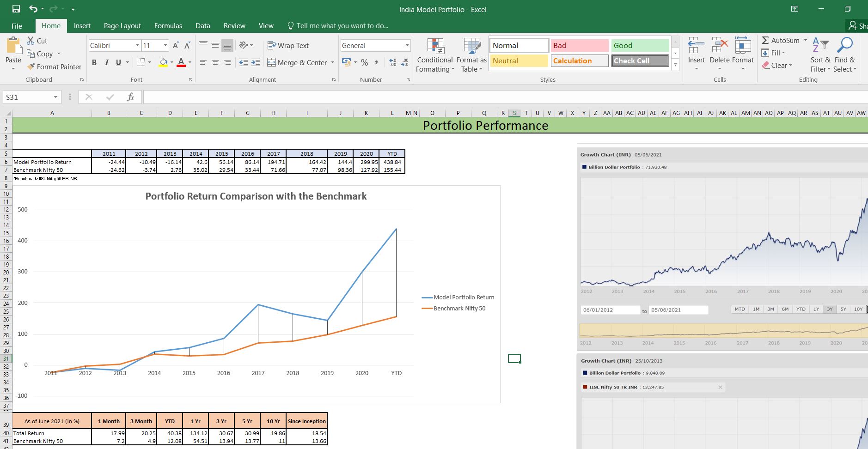Image resolution: width=868 pixels, height=449 pixels.
Task: Toggle Underline formatting
Action: (119, 62)
